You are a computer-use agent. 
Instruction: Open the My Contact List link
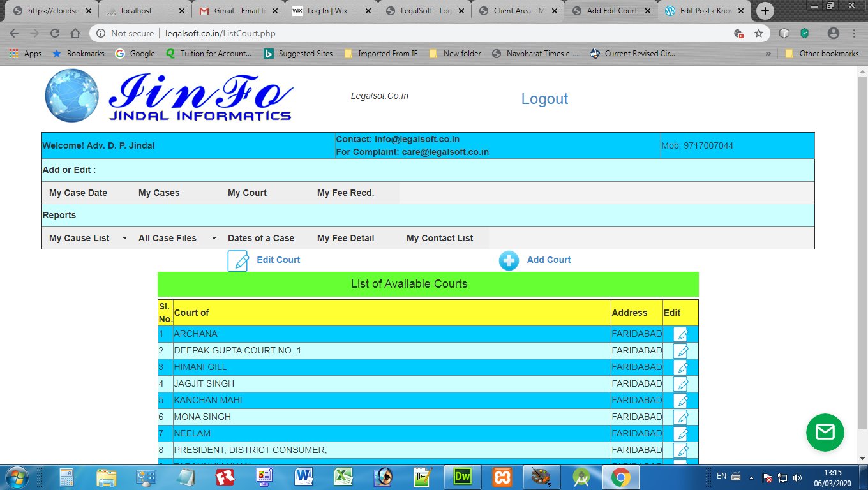pyautogui.click(x=440, y=238)
